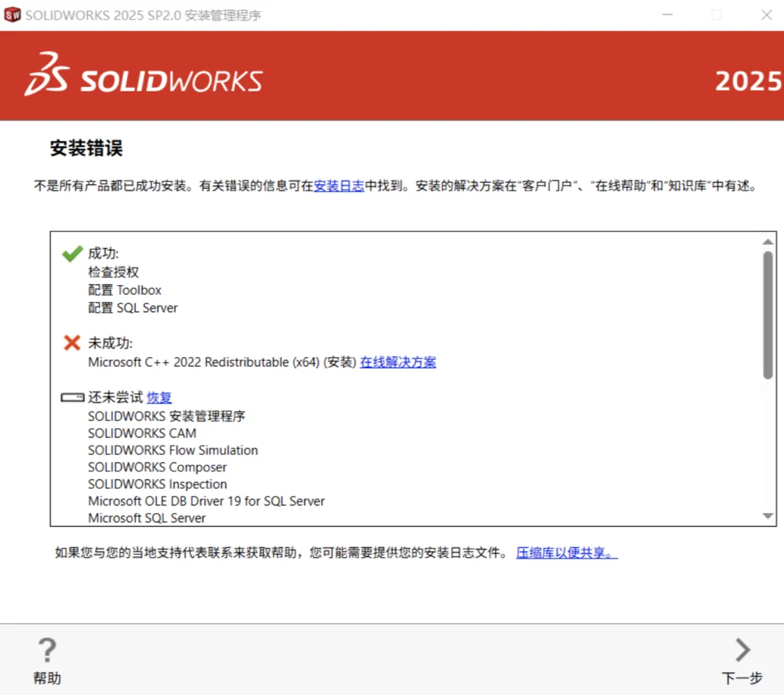Click the green success checkmark icon
This screenshot has width=784, height=695.
[73, 253]
